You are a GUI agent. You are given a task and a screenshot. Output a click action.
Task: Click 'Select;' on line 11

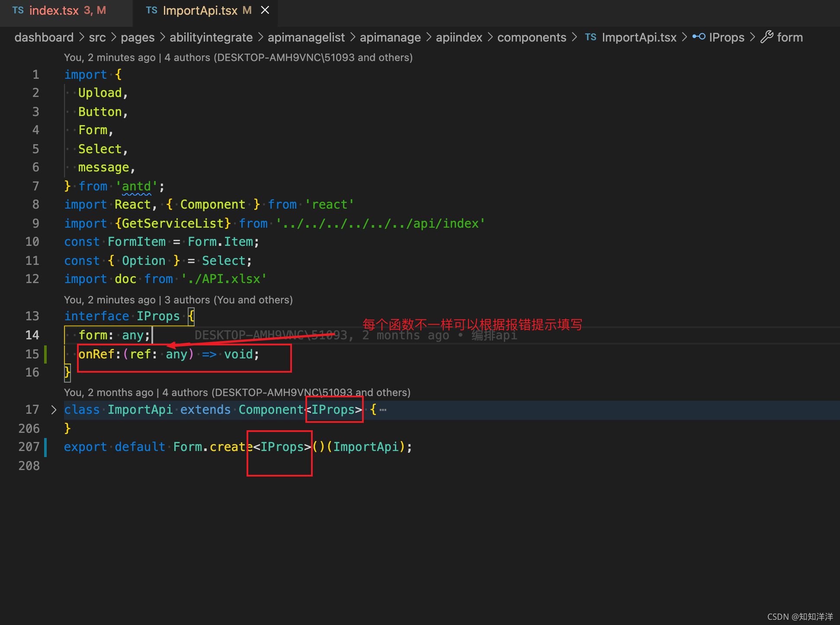coord(227,261)
